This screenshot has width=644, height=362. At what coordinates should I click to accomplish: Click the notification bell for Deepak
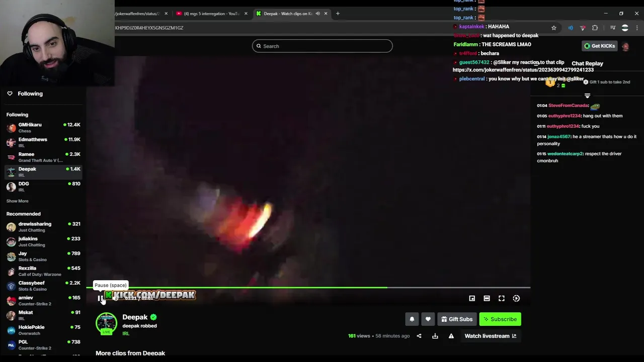(x=412, y=319)
